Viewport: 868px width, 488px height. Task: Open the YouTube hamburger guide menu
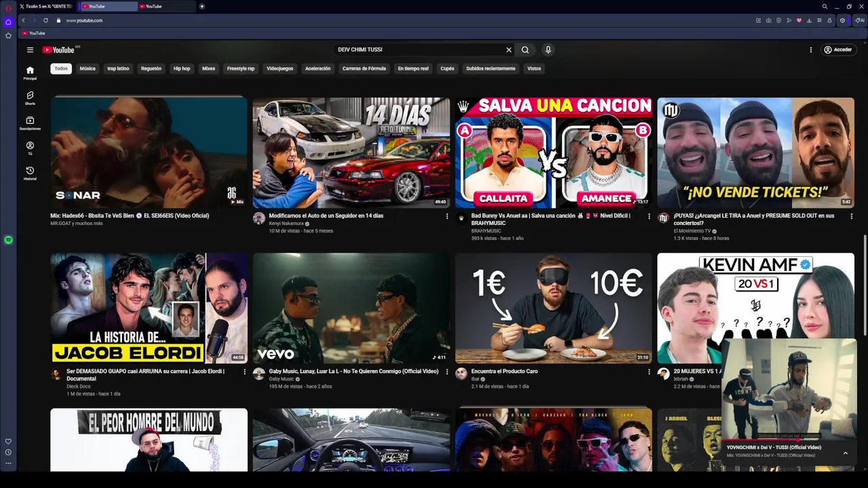pyautogui.click(x=30, y=49)
